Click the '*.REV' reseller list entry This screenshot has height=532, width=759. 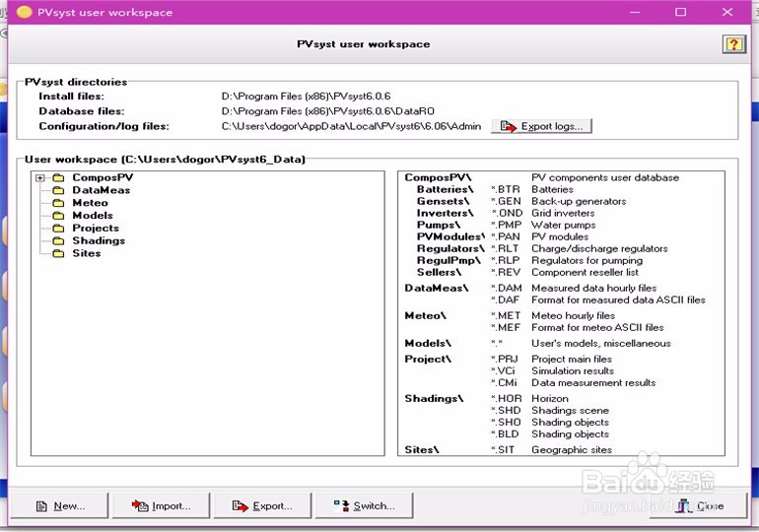[506, 272]
